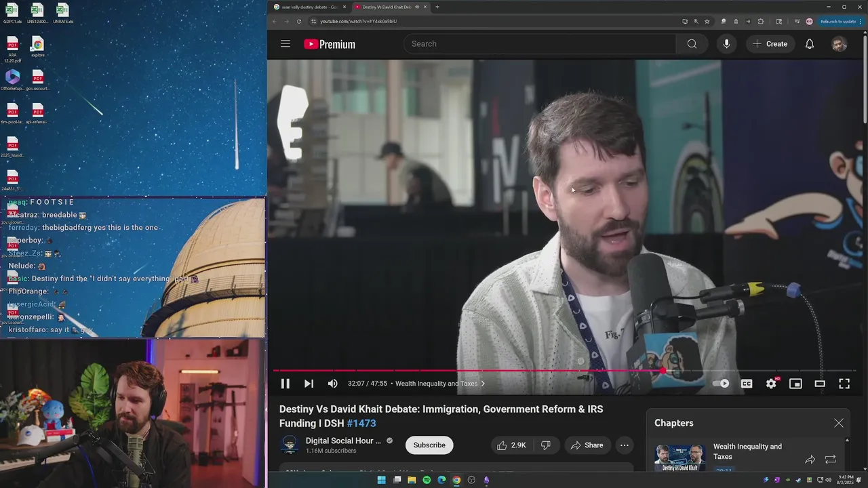Start voice search with microphone
The image size is (868, 488).
point(726,44)
